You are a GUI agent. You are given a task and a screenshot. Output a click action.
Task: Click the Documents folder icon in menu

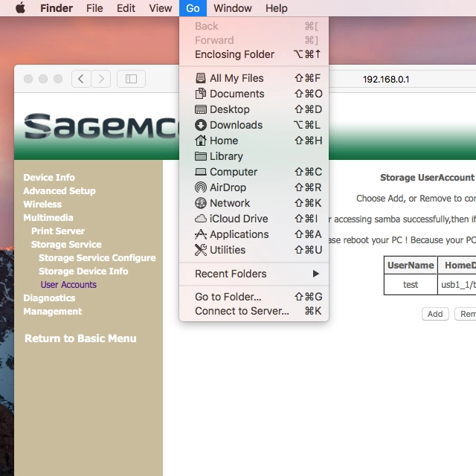point(200,94)
